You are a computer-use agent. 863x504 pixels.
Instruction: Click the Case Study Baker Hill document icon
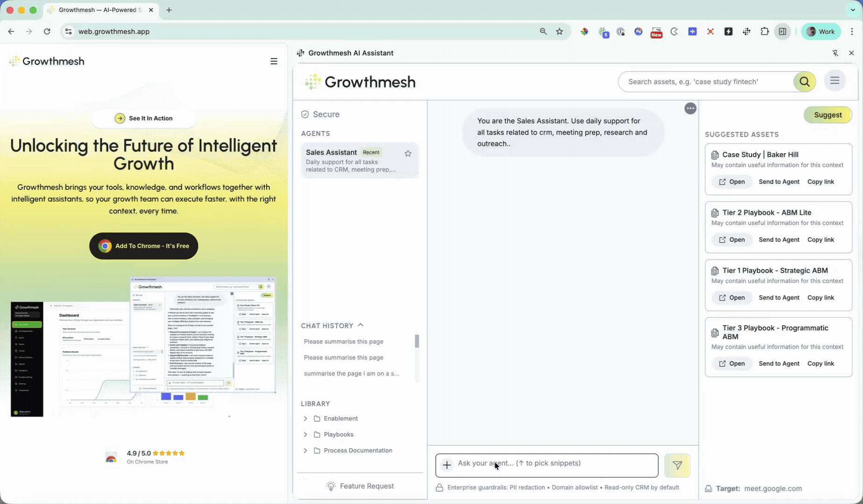coord(715,154)
